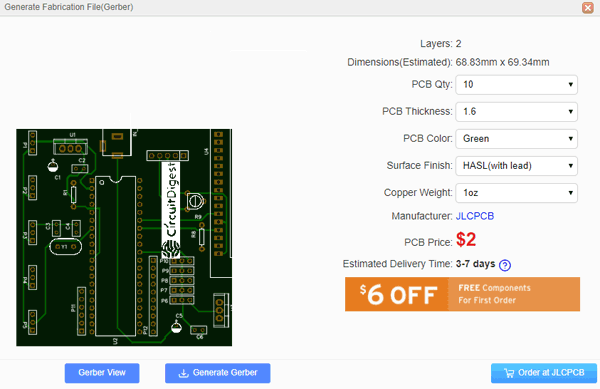Click the Generate Gerber button

(217, 373)
